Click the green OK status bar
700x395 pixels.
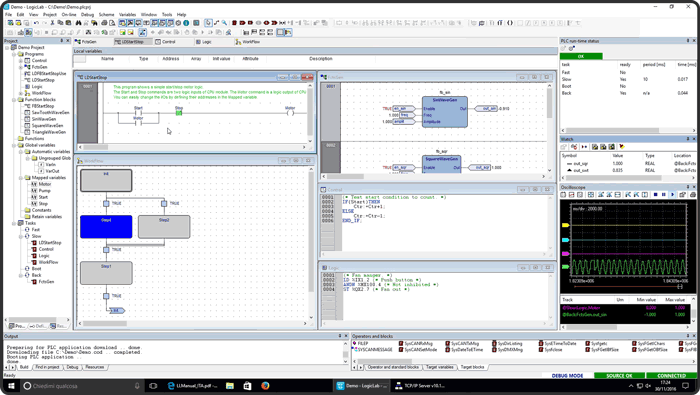point(581,56)
